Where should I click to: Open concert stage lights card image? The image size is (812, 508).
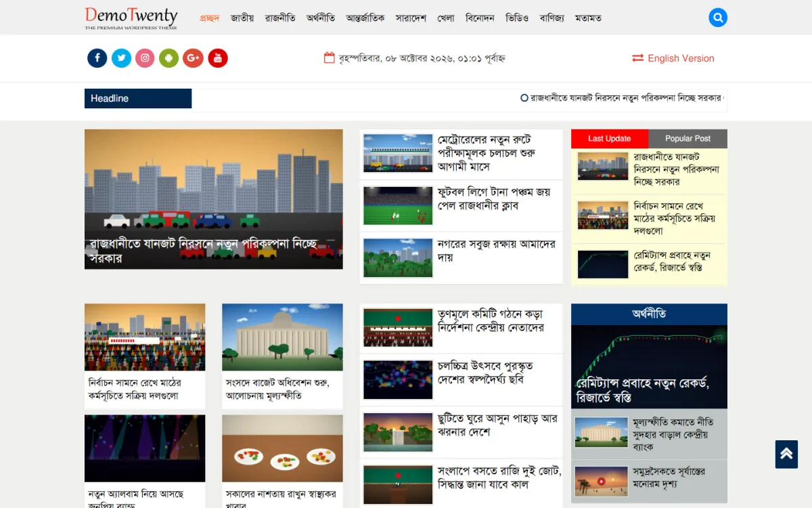(x=145, y=448)
